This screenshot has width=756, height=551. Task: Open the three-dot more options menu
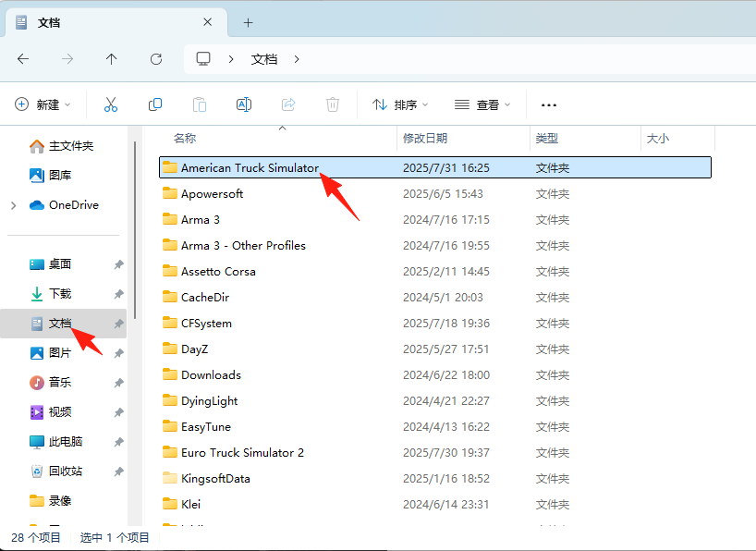click(x=549, y=104)
